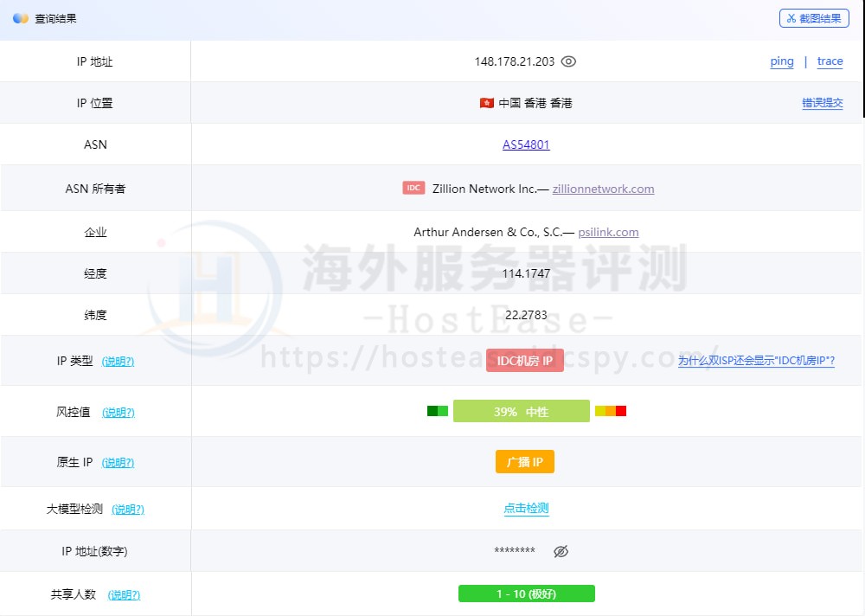Screen dimensions: 865x616
Task: Submit a location error via 错误提交
Action: [x=822, y=103]
